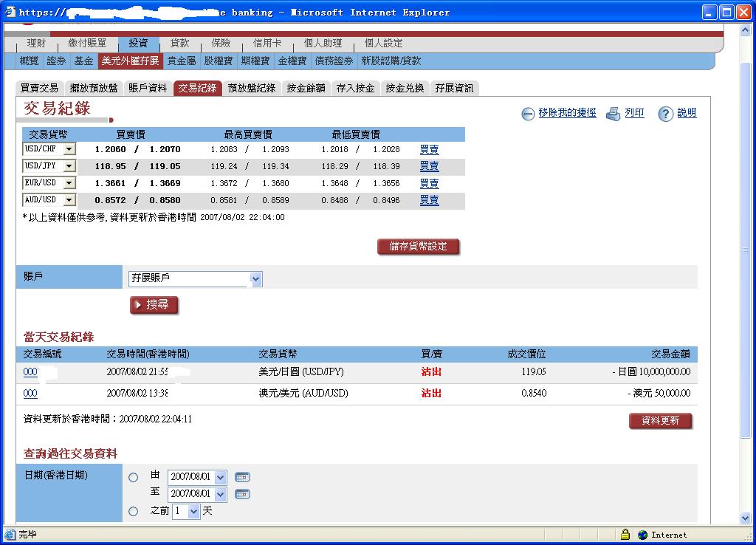Go to the 新股認購/貸款 submenu
The image size is (756, 545).
[x=391, y=61]
